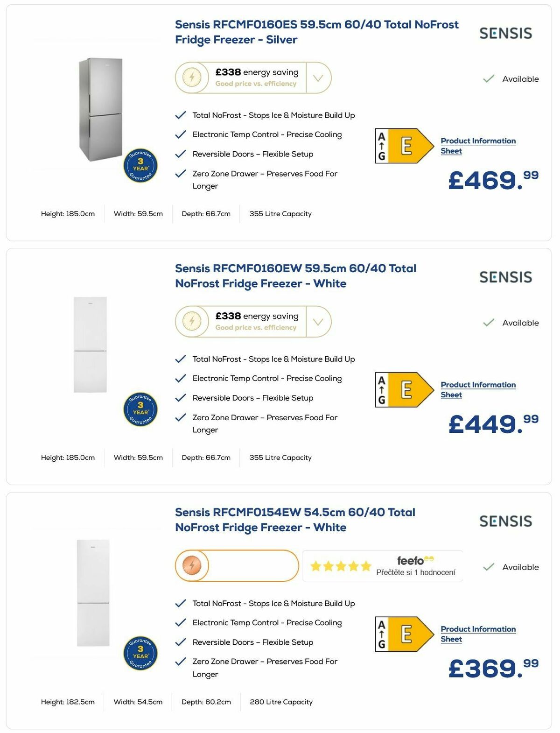Image resolution: width=560 pixels, height=733 pixels.
Task: Click the 3 Year Guarantee badge on the Silver fridge
Action: (140, 165)
